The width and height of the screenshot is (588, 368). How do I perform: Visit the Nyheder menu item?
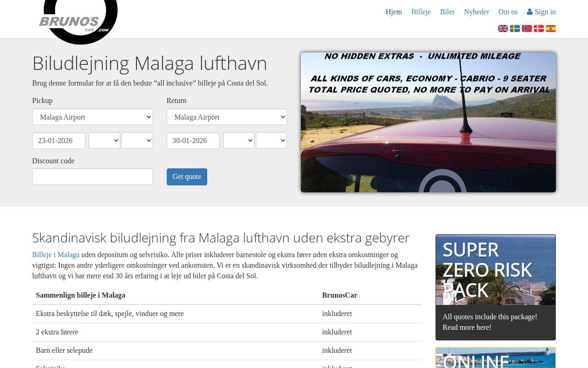(476, 12)
